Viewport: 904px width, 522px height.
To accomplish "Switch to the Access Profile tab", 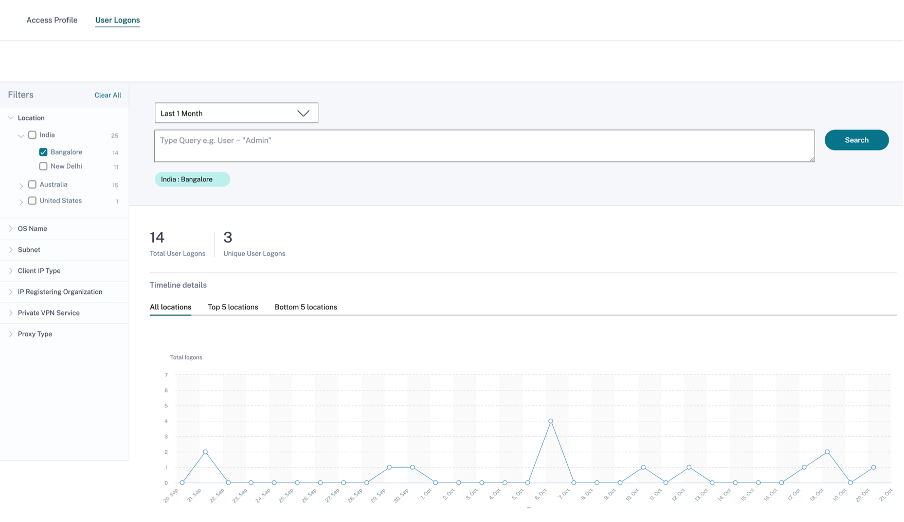I will [x=52, y=20].
